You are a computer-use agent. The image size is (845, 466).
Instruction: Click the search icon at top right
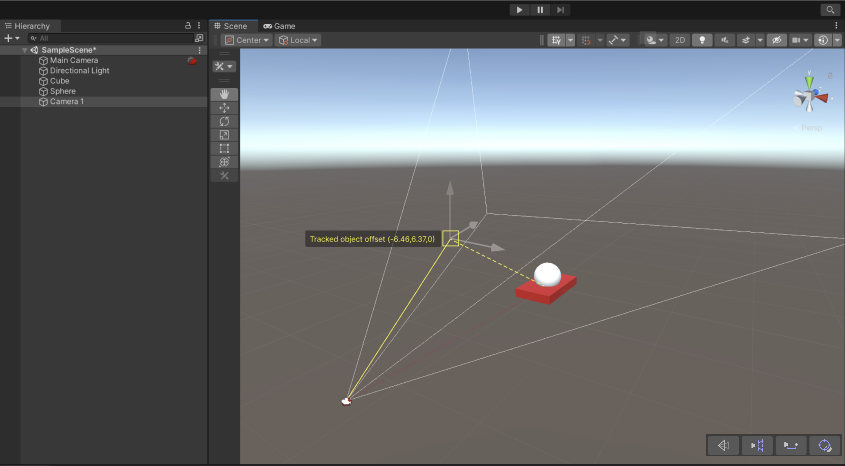click(830, 9)
